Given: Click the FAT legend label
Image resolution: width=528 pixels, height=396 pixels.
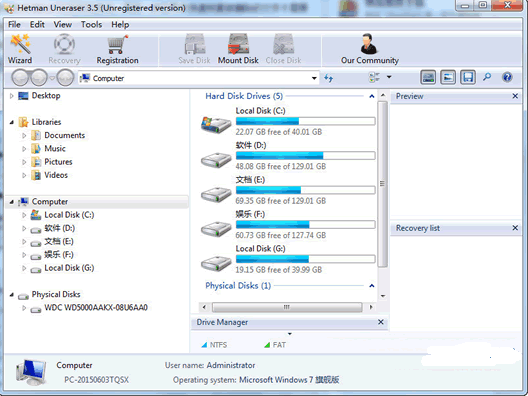Looking at the screenshot, I should click(279, 345).
